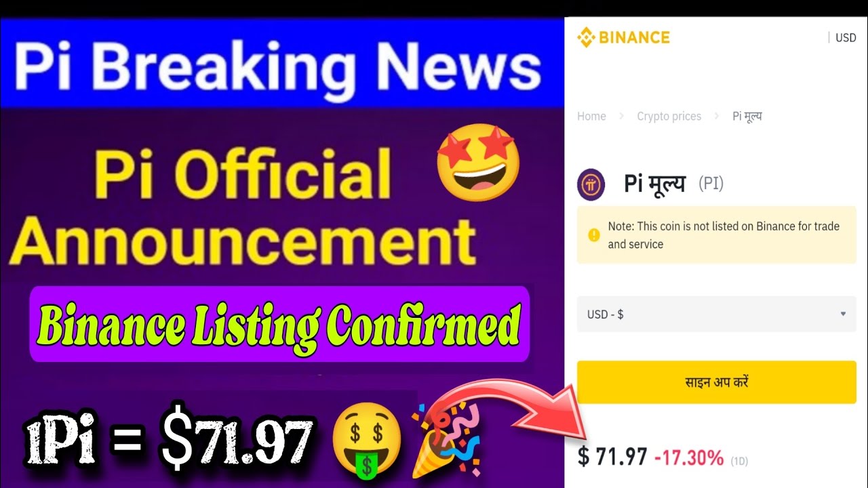
Task: Open the USD - $ currency dropdown
Action: pos(716,314)
